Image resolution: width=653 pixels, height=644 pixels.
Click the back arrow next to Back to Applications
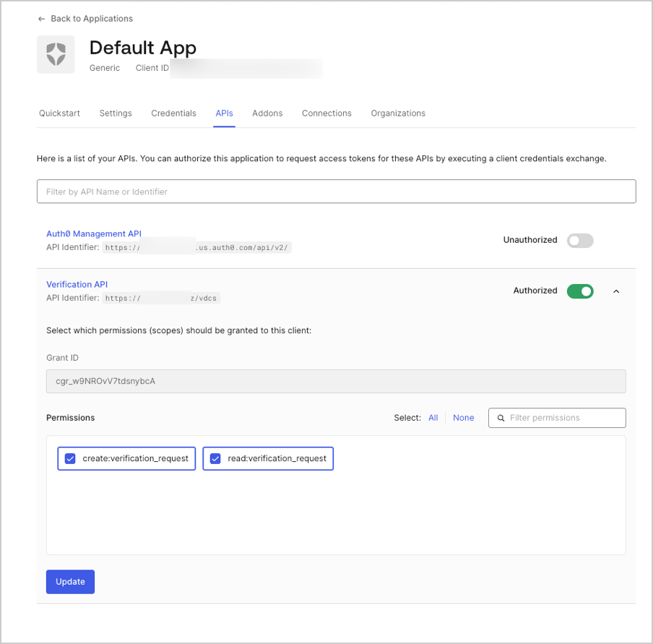click(x=41, y=19)
